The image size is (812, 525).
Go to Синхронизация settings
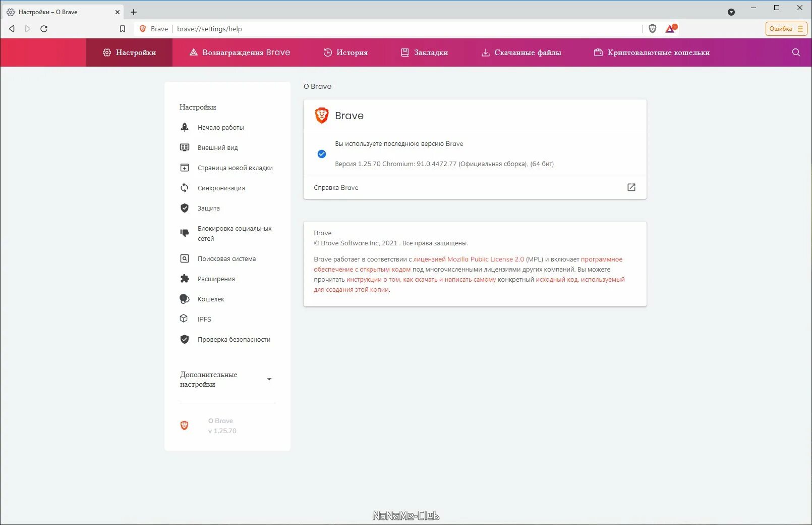(x=221, y=188)
